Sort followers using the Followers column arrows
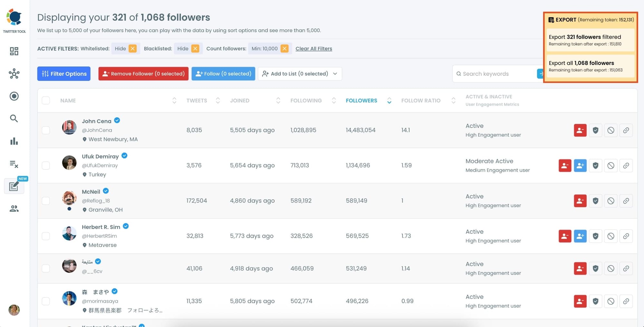 point(389,100)
